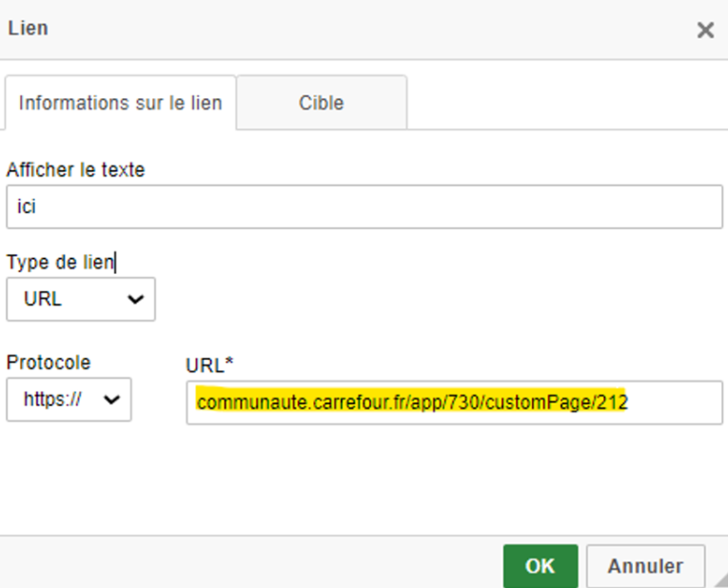
Task: Click the chevron arrow next to URL type
Action: point(135,299)
